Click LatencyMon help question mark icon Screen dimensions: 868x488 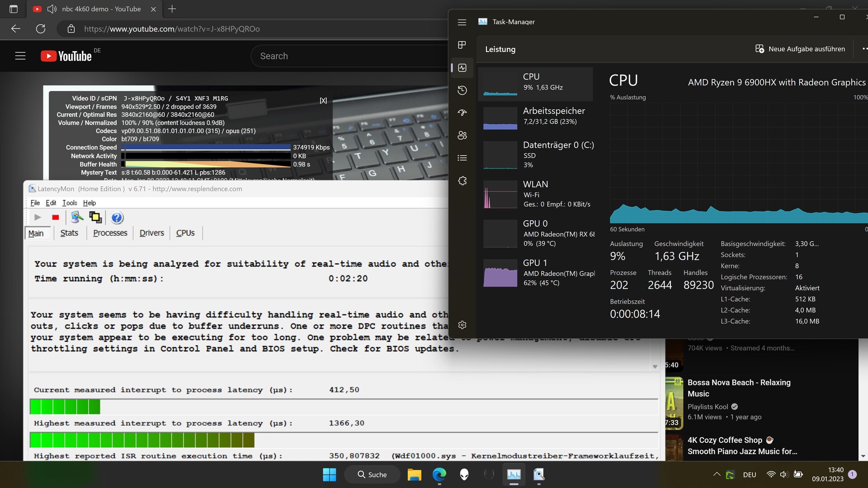117,217
